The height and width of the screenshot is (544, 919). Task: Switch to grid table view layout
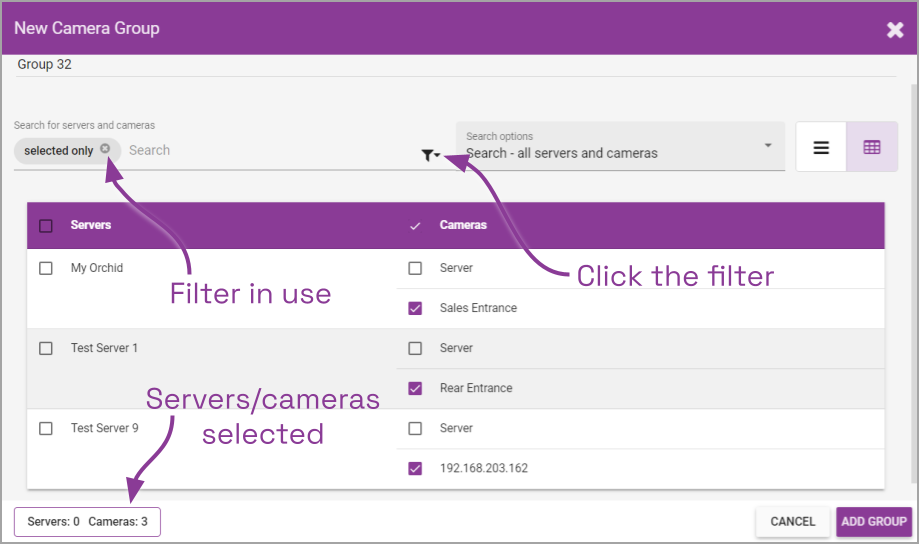872,148
